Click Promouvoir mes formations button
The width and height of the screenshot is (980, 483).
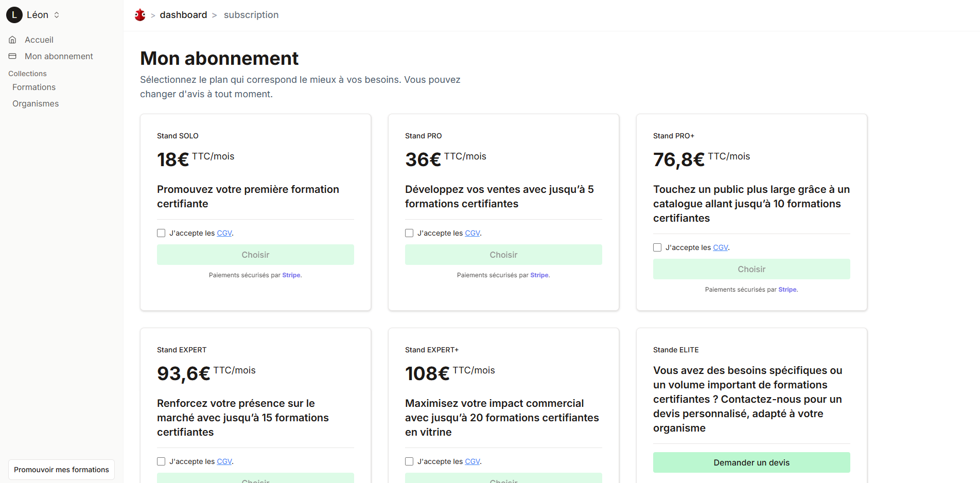pos(61,470)
